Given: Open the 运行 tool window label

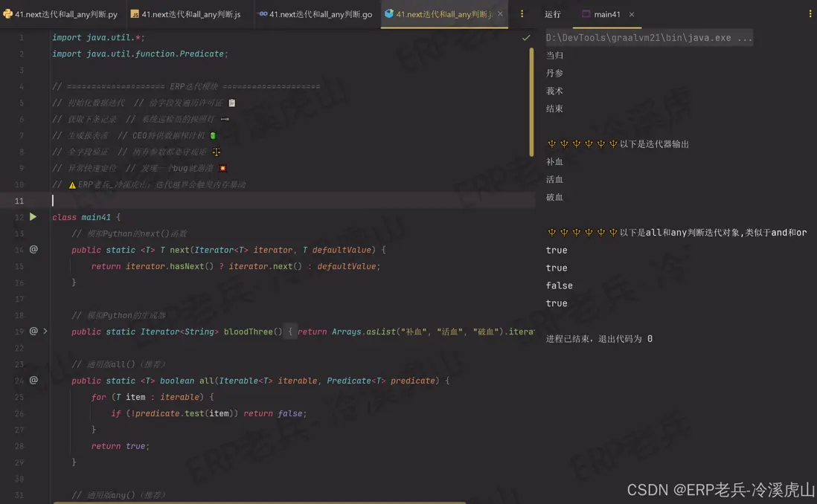Looking at the screenshot, I should [553, 14].
